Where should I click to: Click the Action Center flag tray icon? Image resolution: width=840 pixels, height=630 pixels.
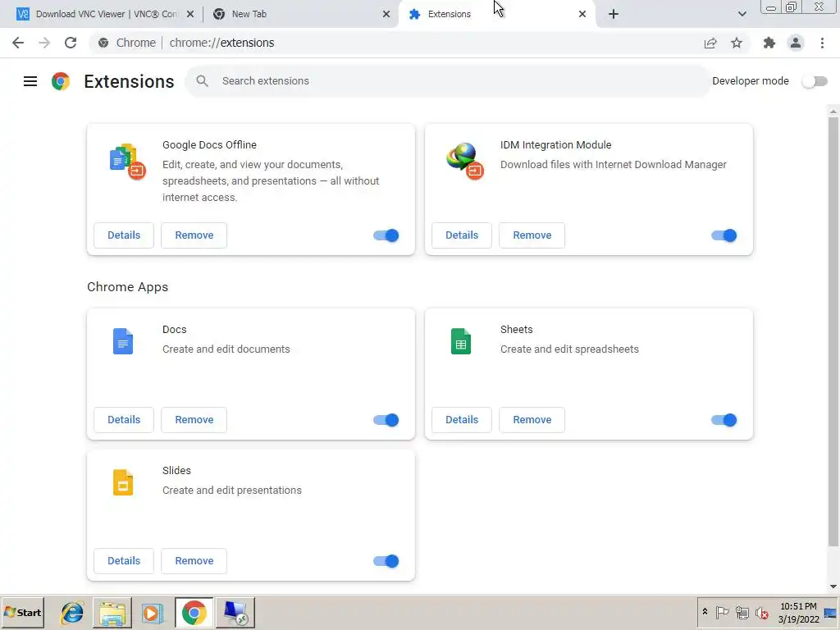click(722, 613)
